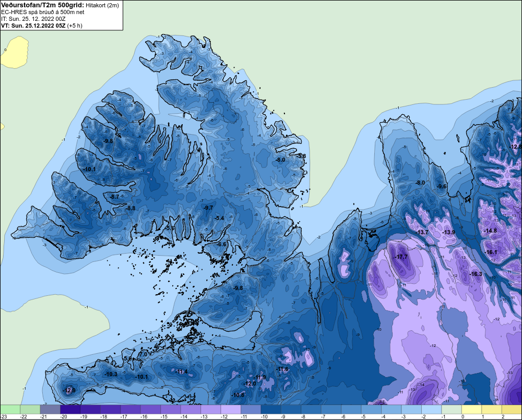Click the -12 pale lilac legend swatch
The width and height of the screenshot is (522, 420).
tap(231, 410)
